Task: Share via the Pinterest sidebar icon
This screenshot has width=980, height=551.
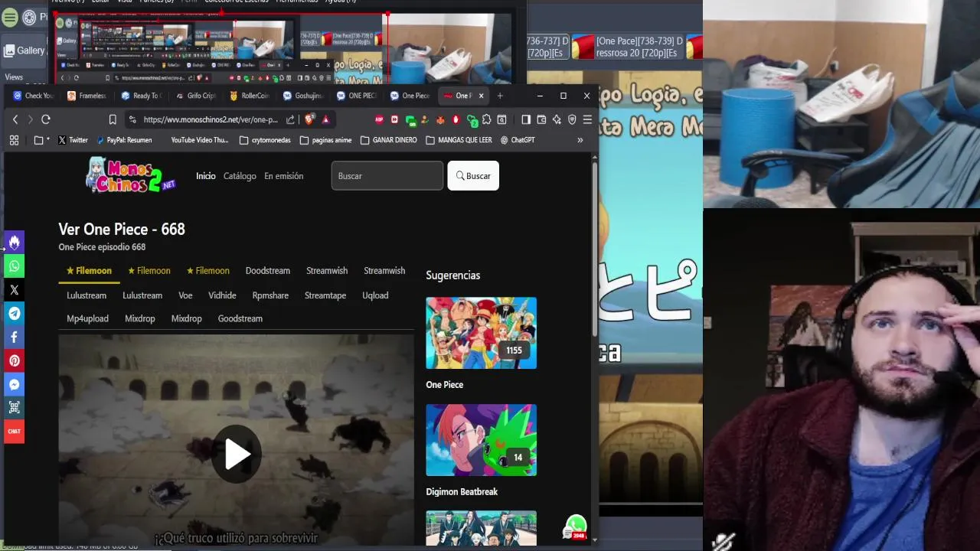Action: click(14, 361)
